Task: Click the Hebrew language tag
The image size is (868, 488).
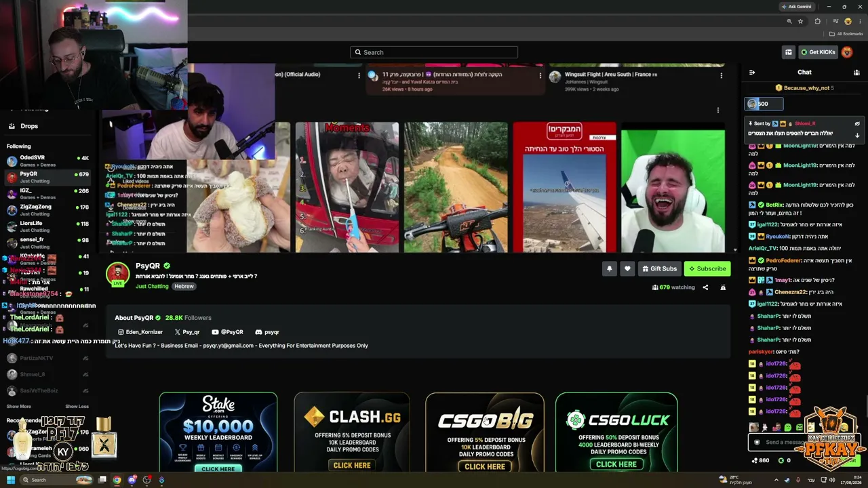Action: click(184, 286)
